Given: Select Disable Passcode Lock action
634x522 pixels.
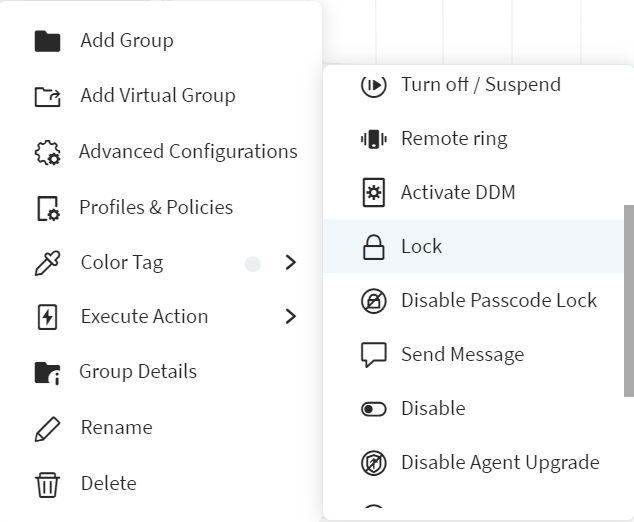Looking at the screenshot, I should [x=498, y=301].
